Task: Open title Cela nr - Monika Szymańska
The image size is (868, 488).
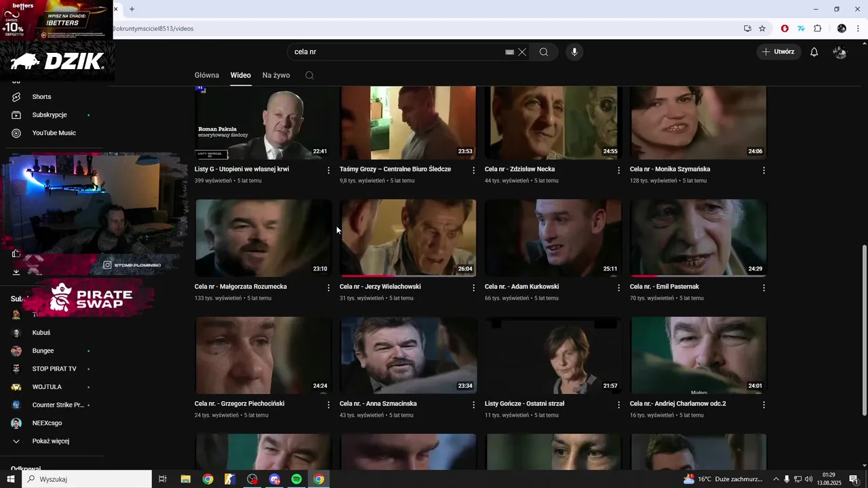Action: pos(670,169)
